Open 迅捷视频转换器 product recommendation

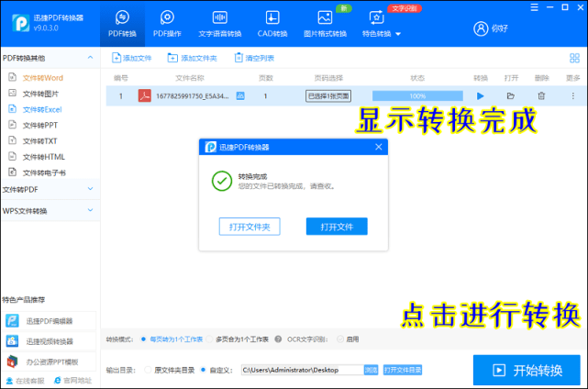[x=49, y=341]
